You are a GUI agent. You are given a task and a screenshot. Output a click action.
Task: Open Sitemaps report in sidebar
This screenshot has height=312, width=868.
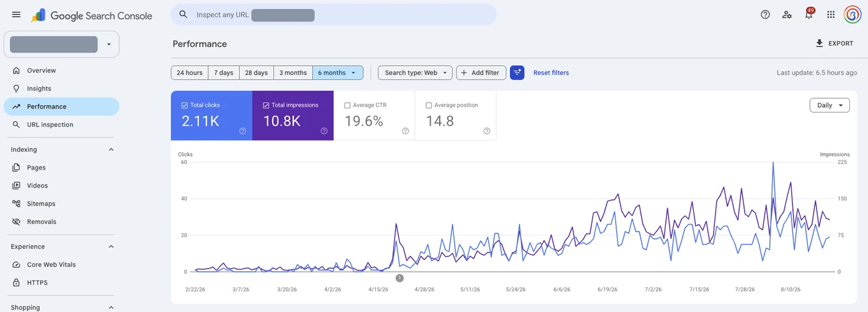pyautogui.click(x=61, y=203)
